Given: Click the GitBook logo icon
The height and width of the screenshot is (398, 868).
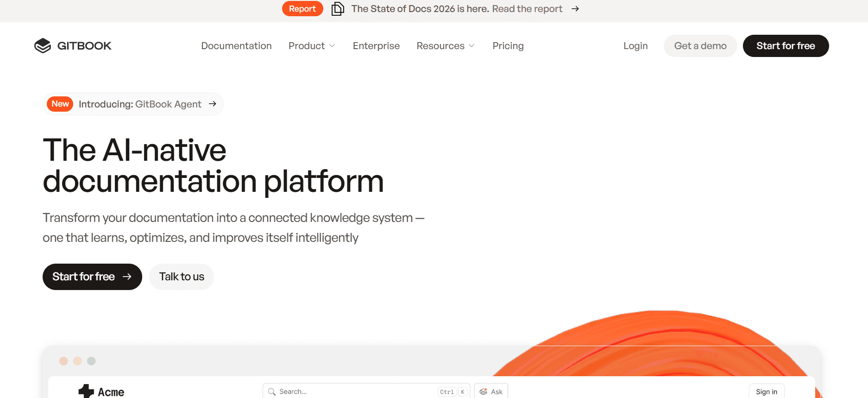Looking at the screenshot, I should pyautogui.click(x=43, y=46).
